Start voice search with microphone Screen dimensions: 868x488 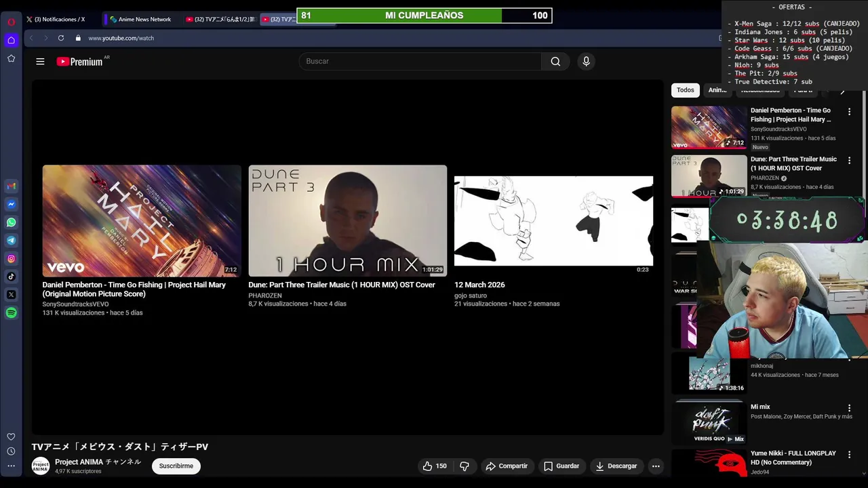tap(586, 61)
